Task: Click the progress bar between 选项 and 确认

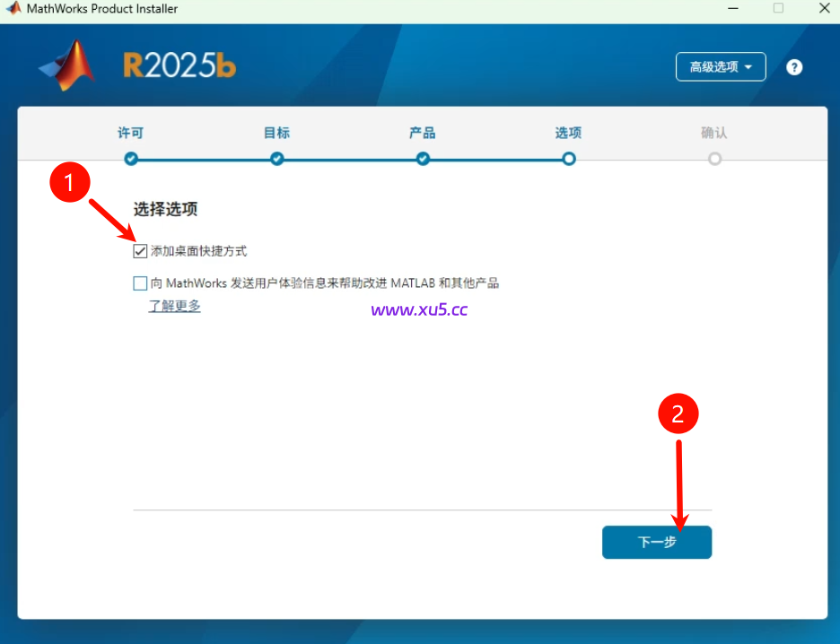Action: tap(641, 159)
